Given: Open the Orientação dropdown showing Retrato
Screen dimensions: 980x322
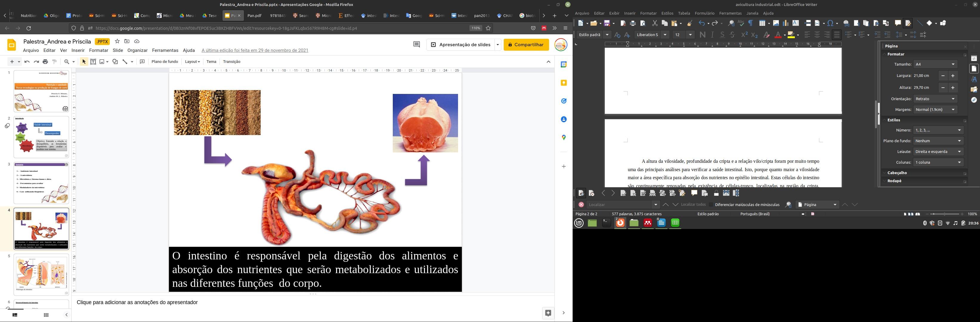Looking at the screenshot, I should pyautogui.click(x=935, y=99).
